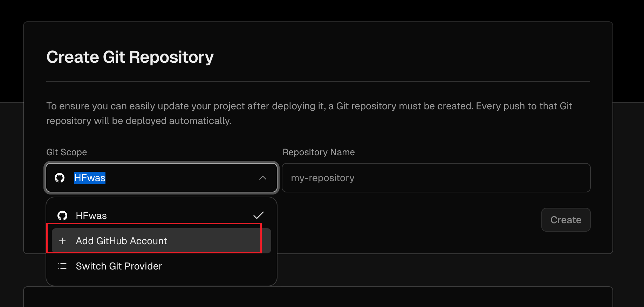
Task: Click the list icon beside Switch Git Provider
Action: [62, 266]
